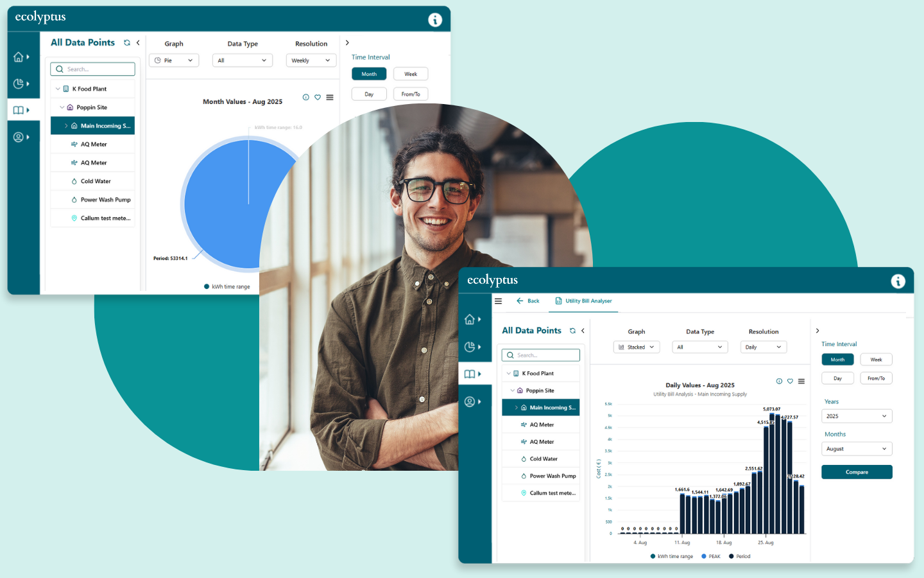
Task: Select the Week time interval above the Years field
Action: [x=876, y=360]
